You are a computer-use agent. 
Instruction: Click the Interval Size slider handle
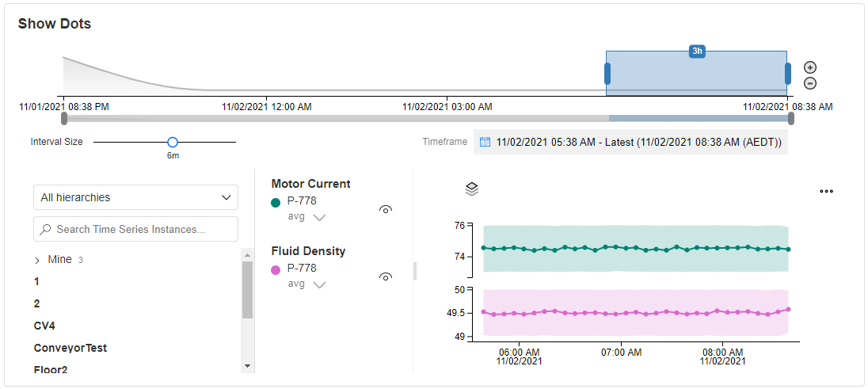tap(172, 143)
